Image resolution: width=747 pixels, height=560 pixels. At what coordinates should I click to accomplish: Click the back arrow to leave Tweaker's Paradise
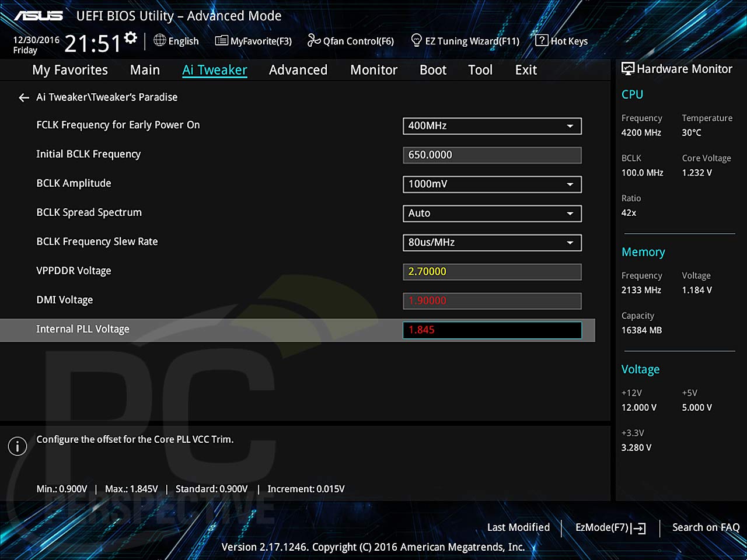tap(23, 97)
